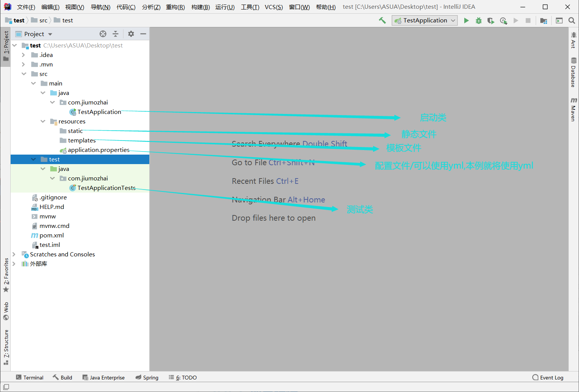This screenshot has height=392, width=579.
Task: Click the Run Anything icon in toolbar
Action: 559,21
